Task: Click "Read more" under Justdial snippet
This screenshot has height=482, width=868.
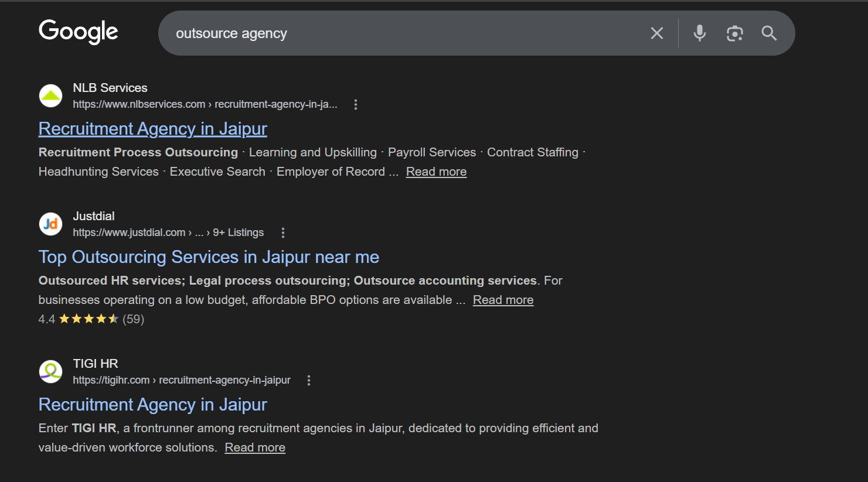Action: click(503, 300)
